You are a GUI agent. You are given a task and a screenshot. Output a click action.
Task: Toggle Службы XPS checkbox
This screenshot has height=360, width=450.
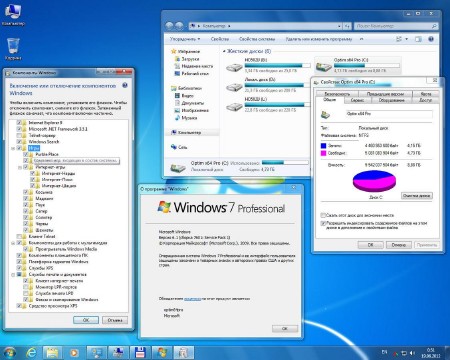(19, 268)
